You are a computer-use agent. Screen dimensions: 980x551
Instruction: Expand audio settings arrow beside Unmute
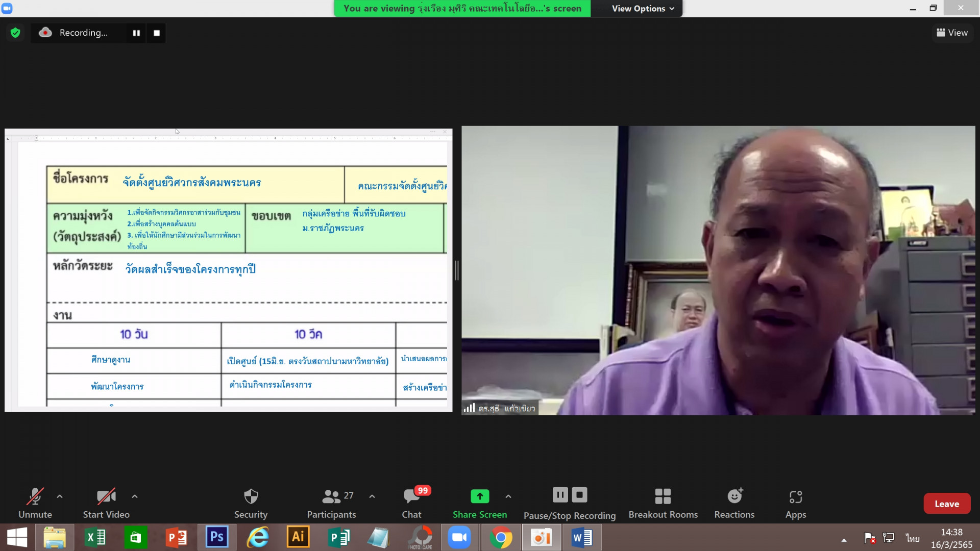click(60, 496)
